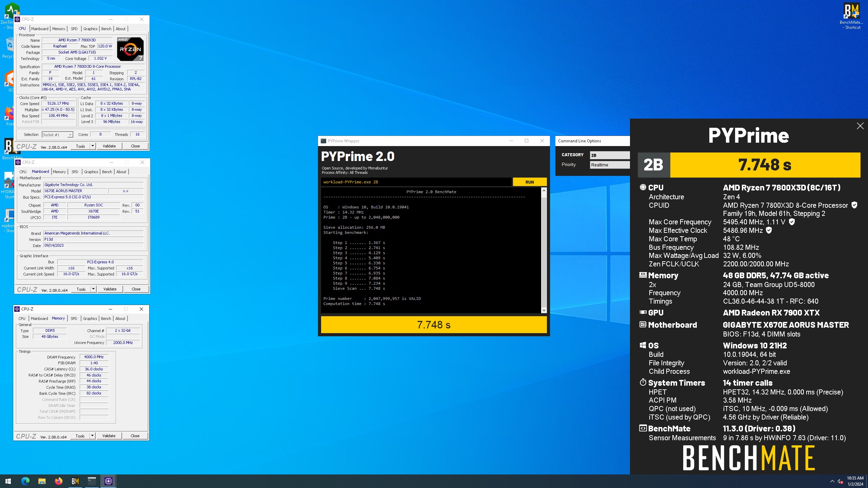Click the PYPrime console scrollbar track
868x488 pixels.
pos(544,250)
